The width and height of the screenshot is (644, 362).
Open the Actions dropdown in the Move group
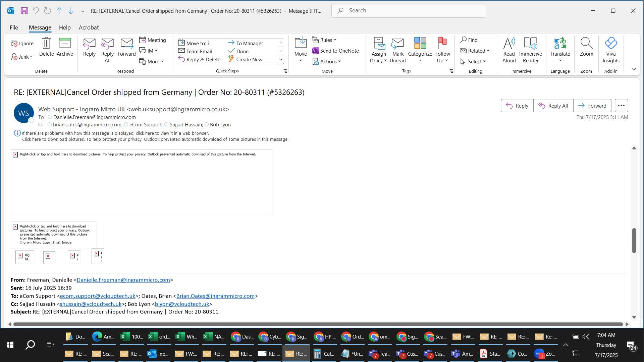click(327, 61)
